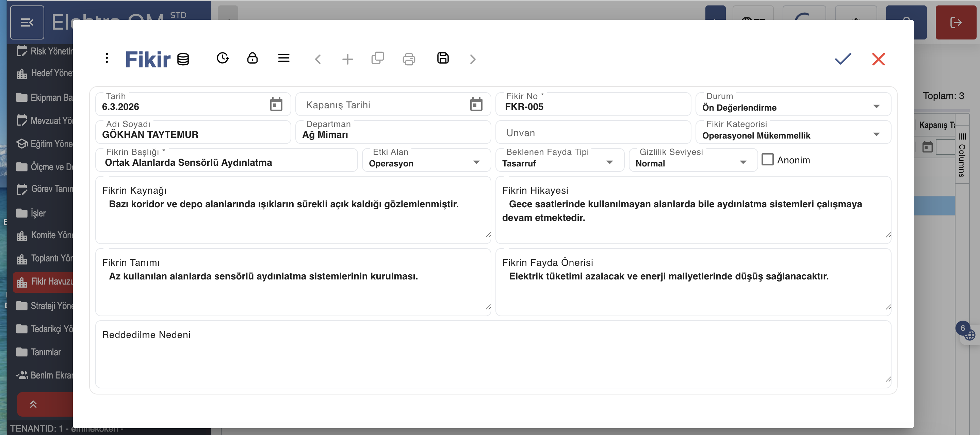Go to next record arrow
The image size is (980, 435).
click(x=473, y=59)
